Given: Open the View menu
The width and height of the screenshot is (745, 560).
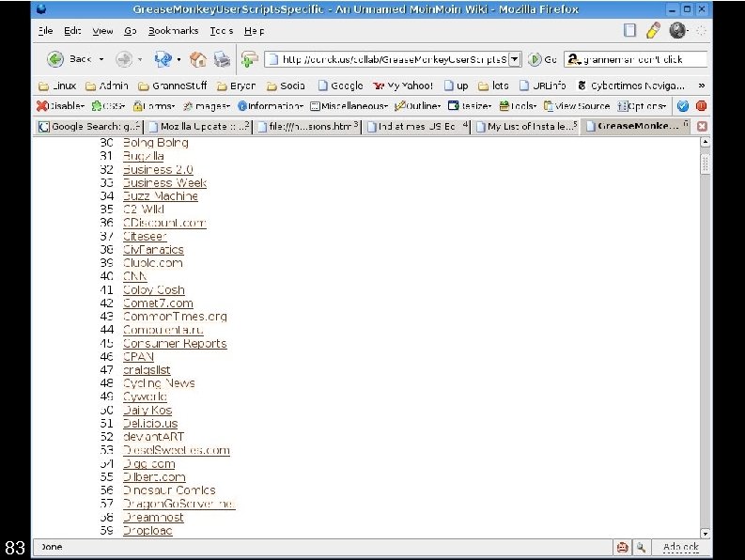Looking at the screenshot, I should coord(102,31).
